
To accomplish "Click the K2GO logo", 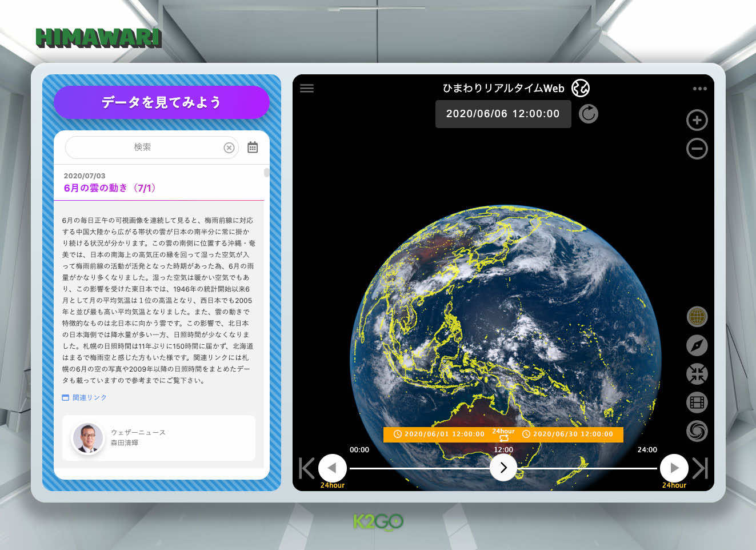I will click(378, 522).
